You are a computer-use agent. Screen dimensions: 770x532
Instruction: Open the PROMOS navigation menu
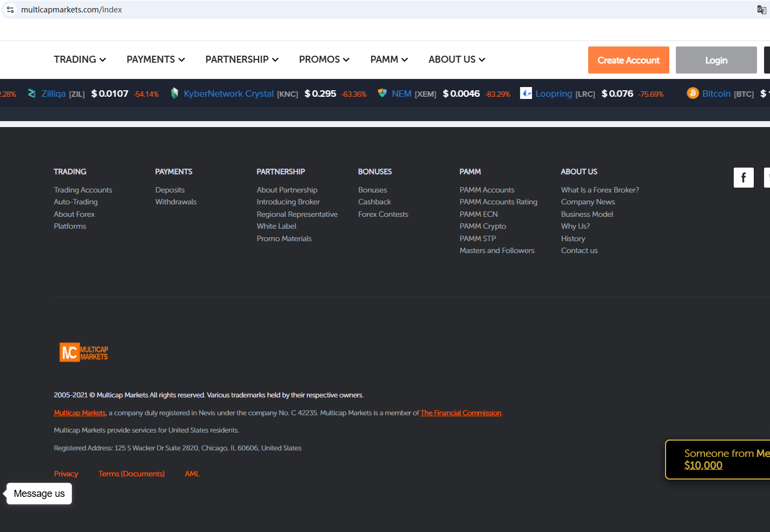324,59
